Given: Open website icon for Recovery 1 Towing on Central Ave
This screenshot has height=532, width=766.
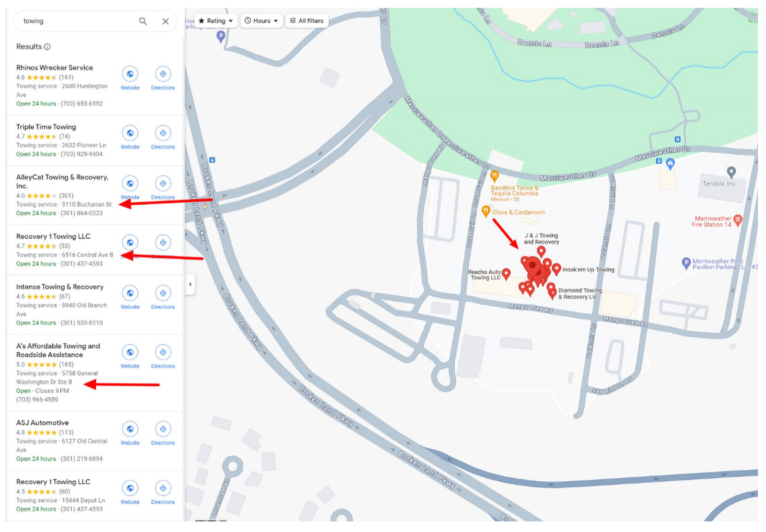Looking at the screenshot, I should [x=130, y=242].
